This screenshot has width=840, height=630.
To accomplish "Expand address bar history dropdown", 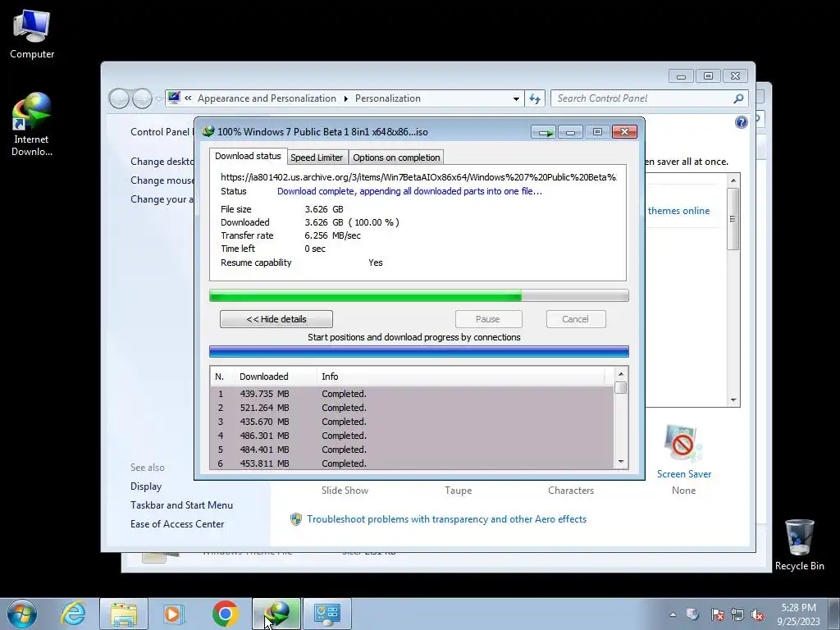I will pyautogui.click(x=516, y=98).
